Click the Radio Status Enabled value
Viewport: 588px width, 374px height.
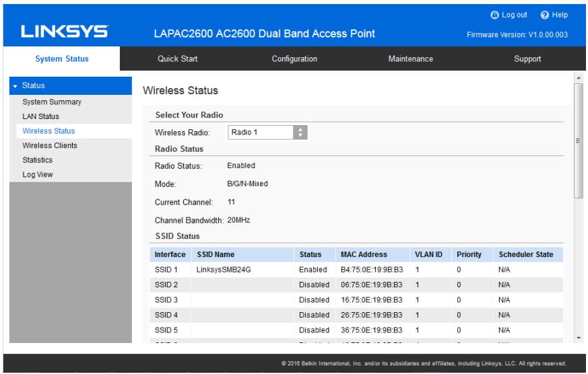click(x=241, y=165)
